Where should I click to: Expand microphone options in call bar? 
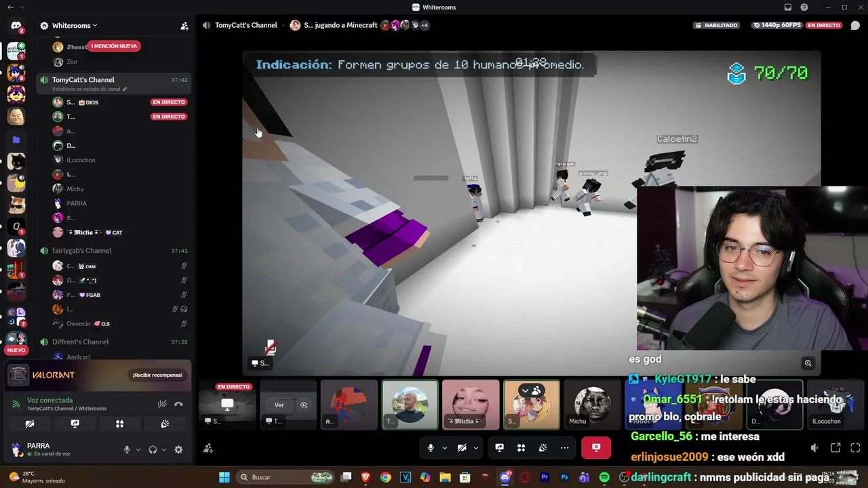click(x=445, y=447)
